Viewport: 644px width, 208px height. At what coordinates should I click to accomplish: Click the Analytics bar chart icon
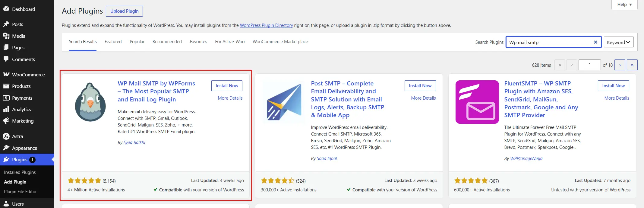(6, 109)
